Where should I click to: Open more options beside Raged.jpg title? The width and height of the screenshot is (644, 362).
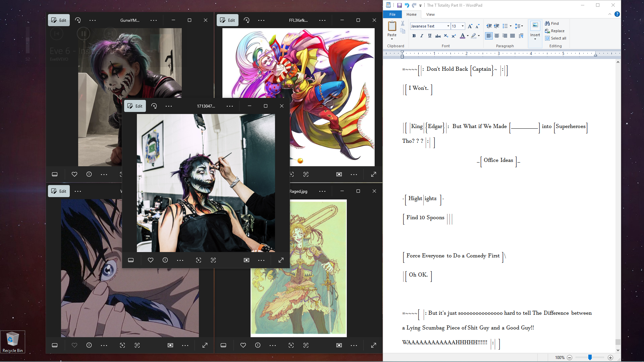pos(322,191)
